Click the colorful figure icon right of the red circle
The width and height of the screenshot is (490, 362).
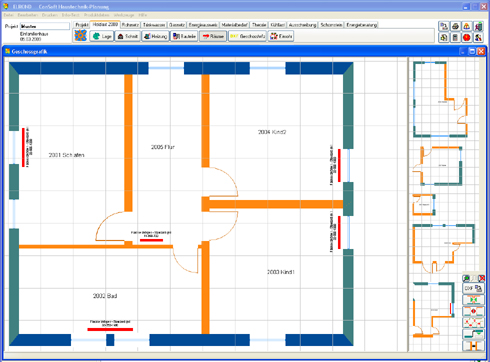pyautogui.click(x=478, y=37)
